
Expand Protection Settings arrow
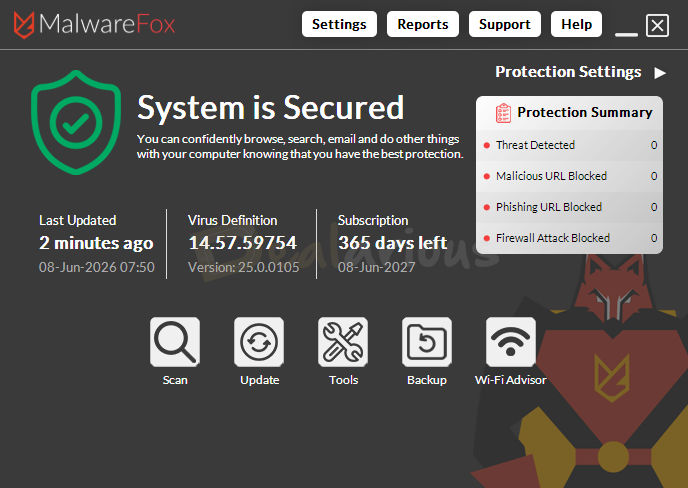[x=660, y=73]
